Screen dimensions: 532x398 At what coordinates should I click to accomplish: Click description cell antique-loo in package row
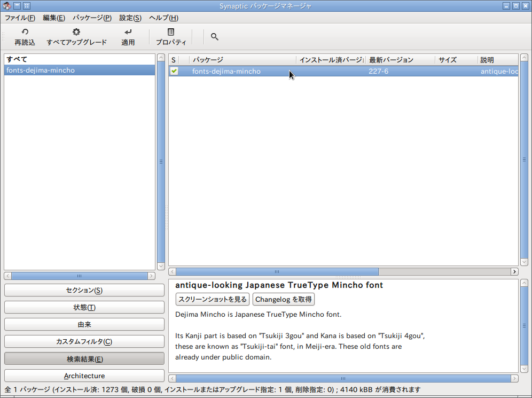[499, 71]
